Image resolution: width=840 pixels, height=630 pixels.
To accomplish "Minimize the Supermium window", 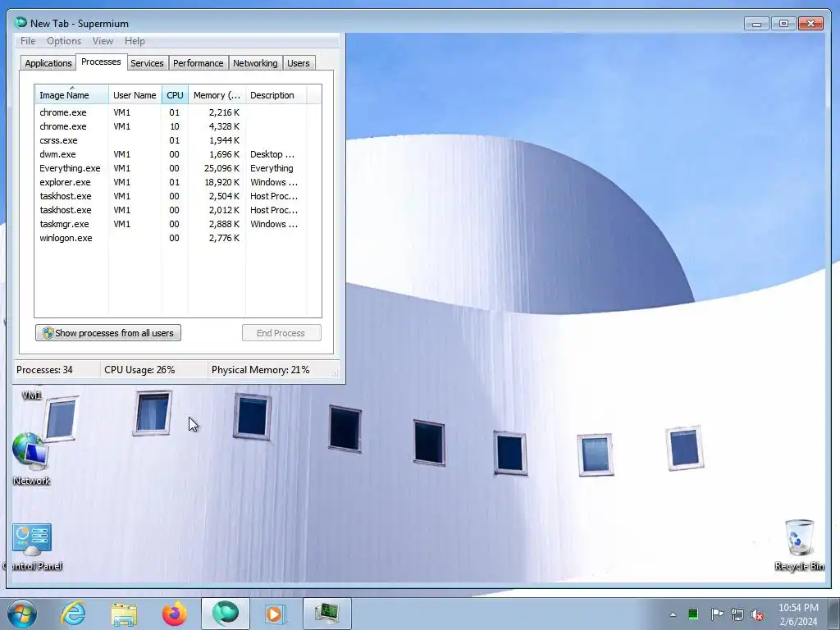I will click(756, 24).
